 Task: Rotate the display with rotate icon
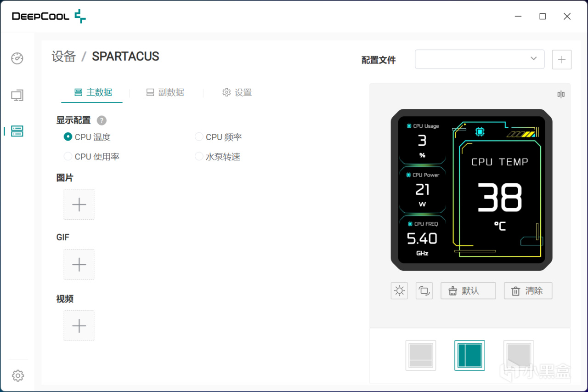[x=424, y=291]
